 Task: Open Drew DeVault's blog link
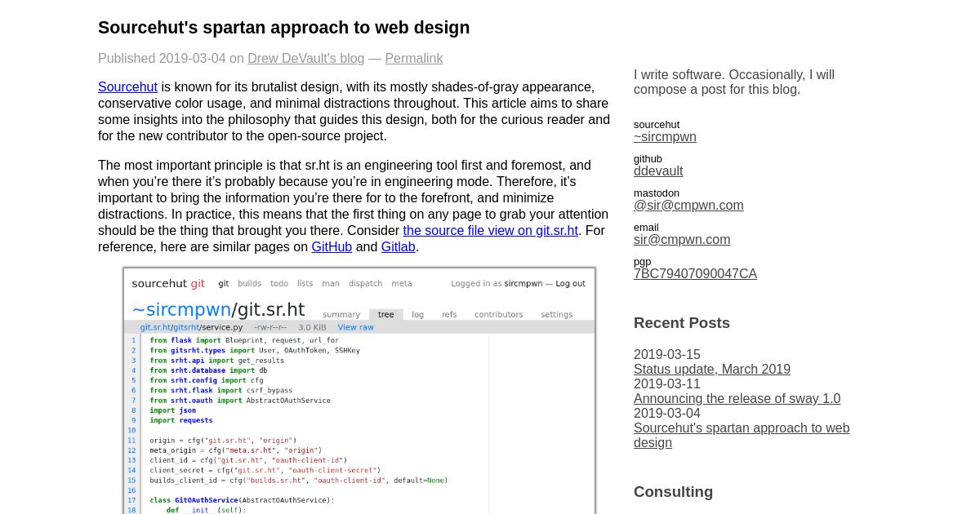coord(306,59)
